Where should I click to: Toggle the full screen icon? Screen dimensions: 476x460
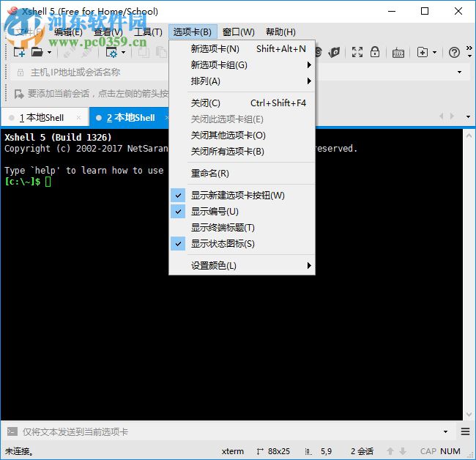click(357, 52)
